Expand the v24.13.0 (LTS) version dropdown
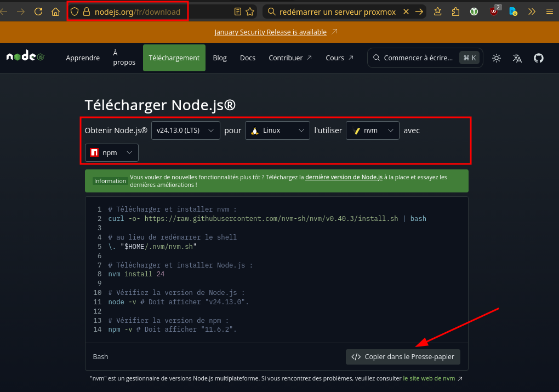Screen dimensions: 559x392 coord(185,130)
